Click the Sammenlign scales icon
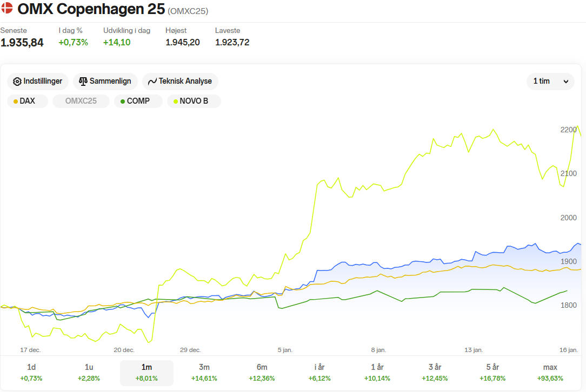586x392 pixels. 83,82
